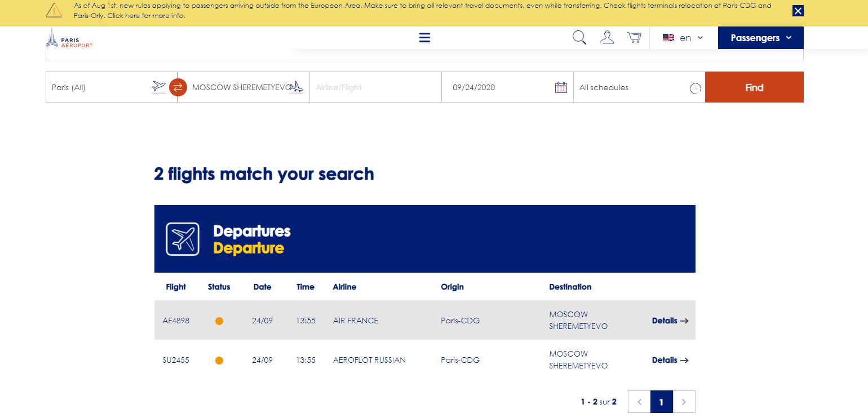Open the hamburger main menu
868x418 pixels.
click(x=424, y=38)
